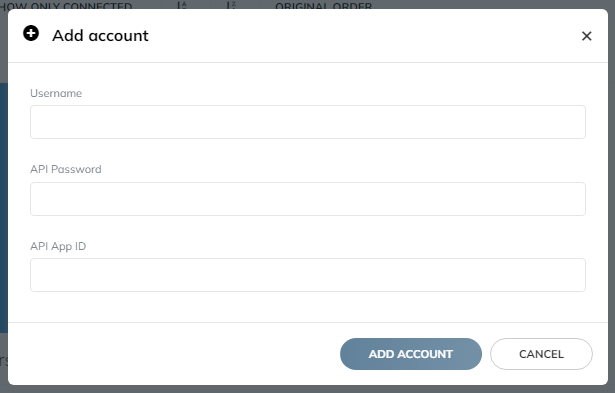Submit with the ADD ACCOUNT button
Screen dimensions: 615x393
[x=411, y=354]
